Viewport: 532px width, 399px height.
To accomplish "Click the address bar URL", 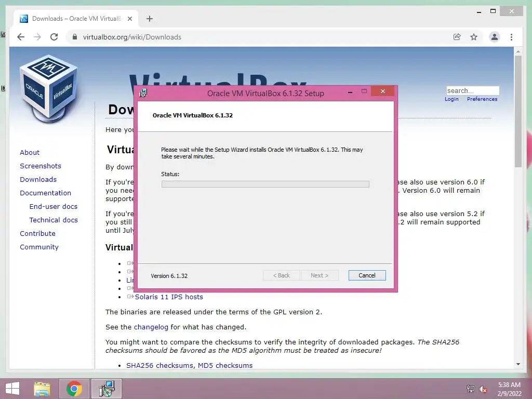I will tap(132, 37).
